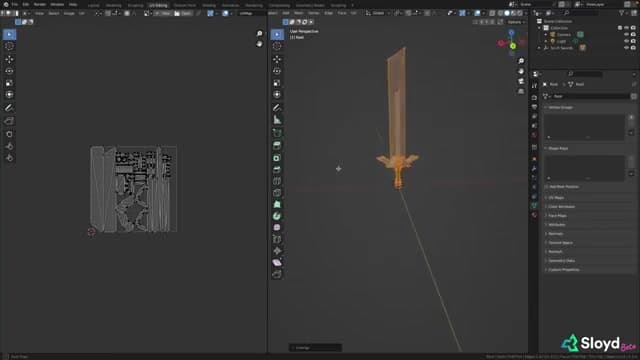Image resolution: width=640 pixels, height=360 pixels.
Task: Open the Options dropdown in viewport
Action: (516, 22)
